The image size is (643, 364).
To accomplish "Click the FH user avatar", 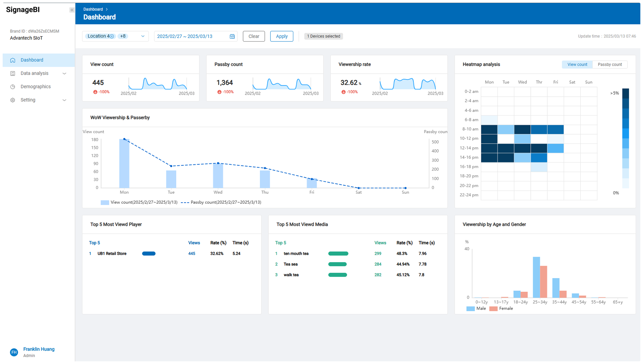I will 14,352.
